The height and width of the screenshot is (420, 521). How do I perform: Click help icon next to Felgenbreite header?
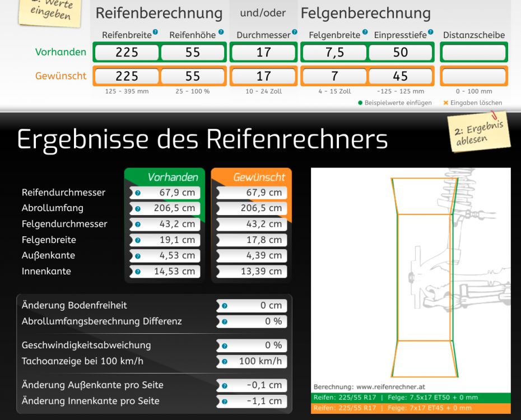point(365,32)
